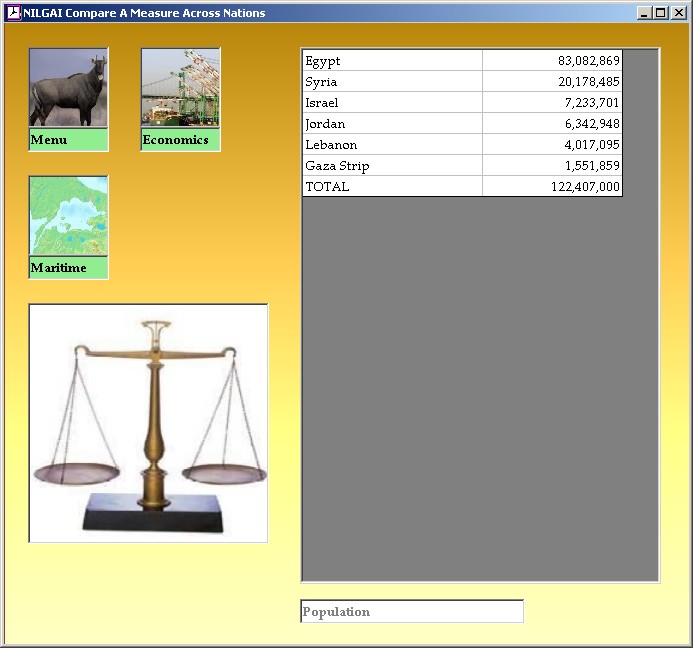Select the Egypt row name cell

click(x=392, y=61)
